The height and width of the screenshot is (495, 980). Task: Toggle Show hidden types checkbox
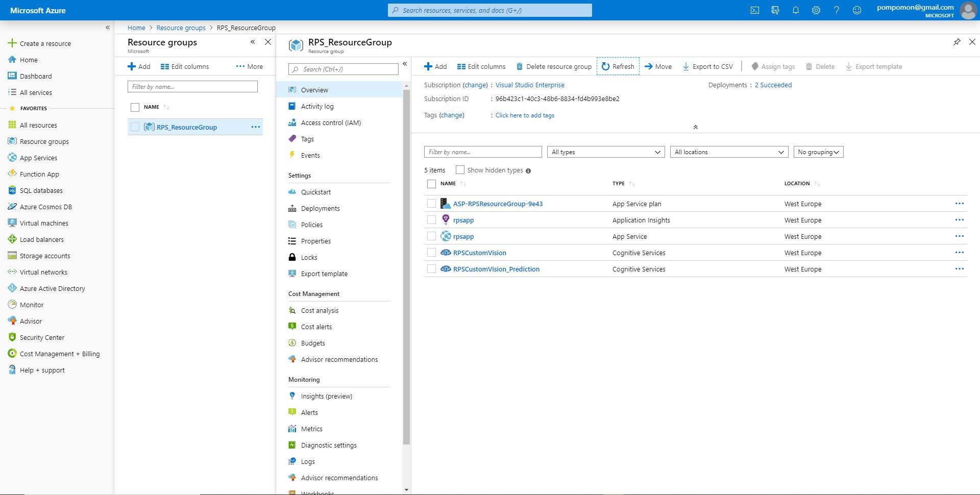(x=460, y=170)
